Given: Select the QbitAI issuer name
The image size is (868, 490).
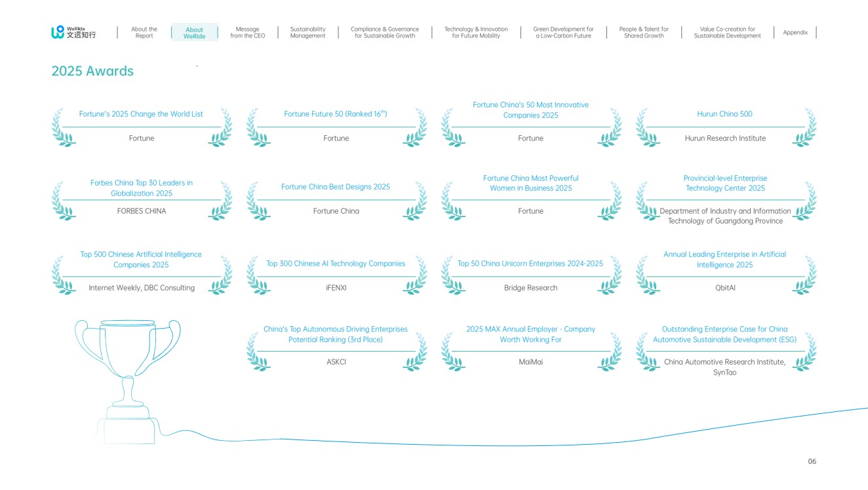Looking at the screenshot, I should coord(725,288).
